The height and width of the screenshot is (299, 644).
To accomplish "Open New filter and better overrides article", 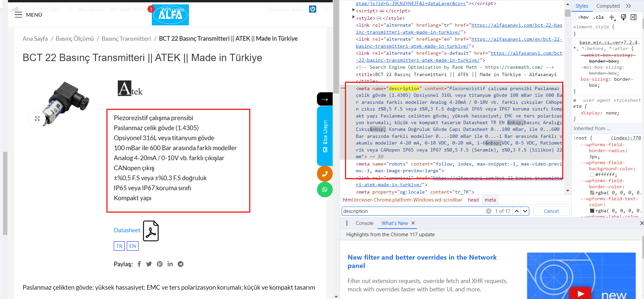I will tap(422, 262).
